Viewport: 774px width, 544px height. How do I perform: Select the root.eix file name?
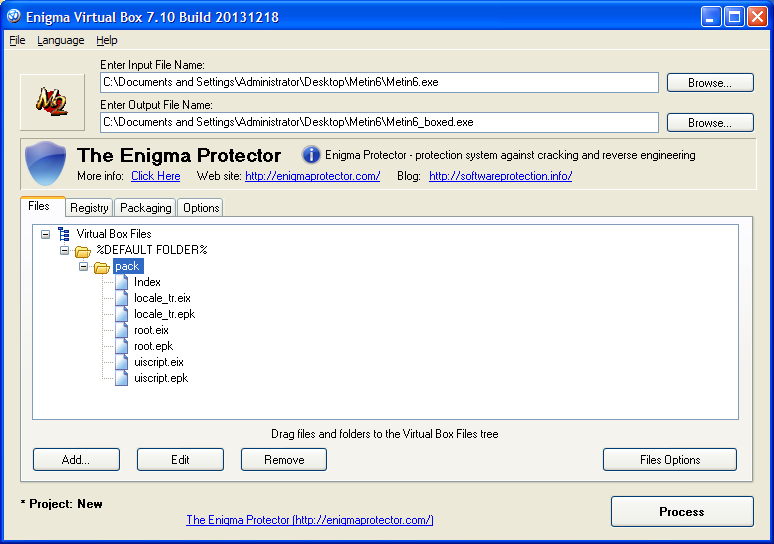pyautogui.click(x=151, y=330)
